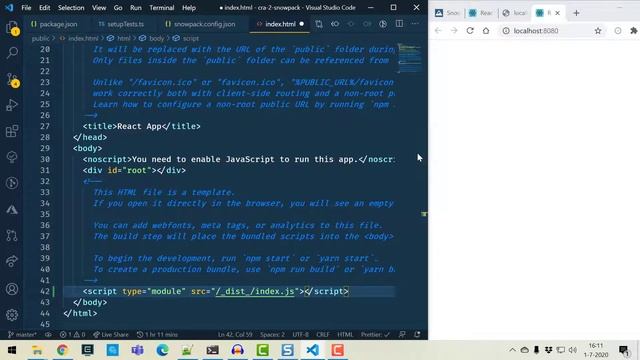640x360 pixels.
Task: Click the code minimap at editor right
Action: (409, 58)
